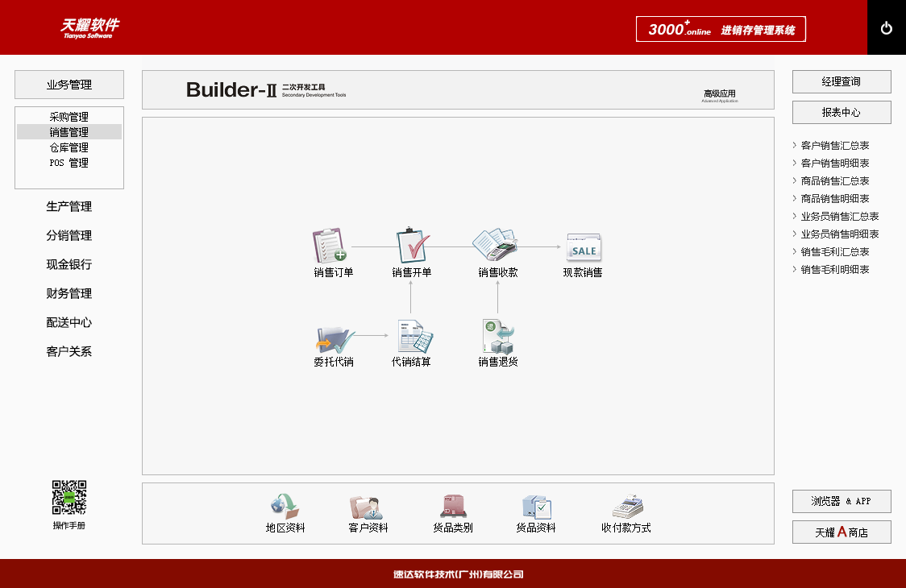
Task: Open the 客户资料 customer data icon
Action: tap(367, 507)
